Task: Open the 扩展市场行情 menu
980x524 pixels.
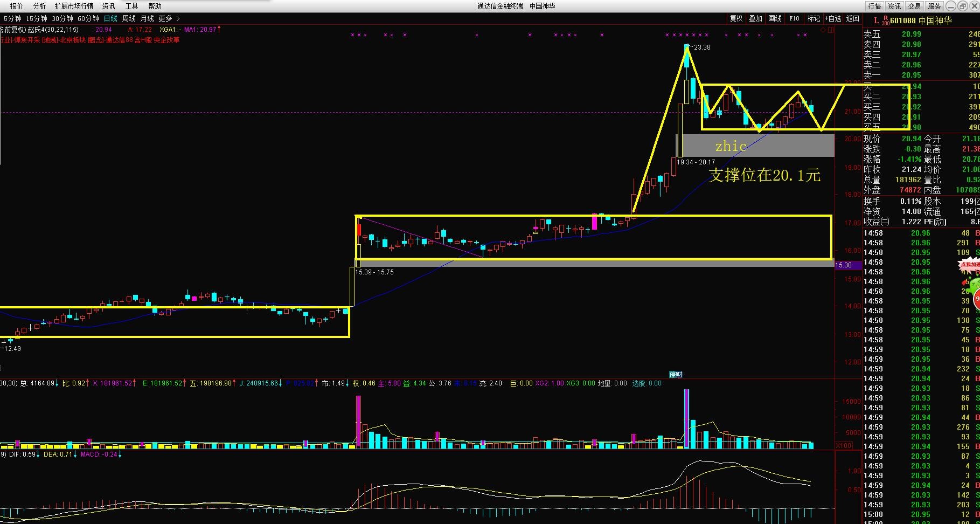Action: (74, 6)
